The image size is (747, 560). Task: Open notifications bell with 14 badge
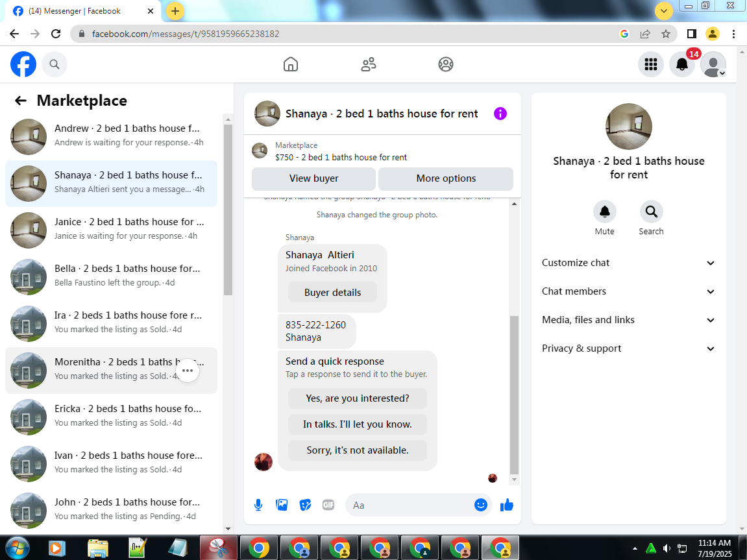tap(681, 64)
